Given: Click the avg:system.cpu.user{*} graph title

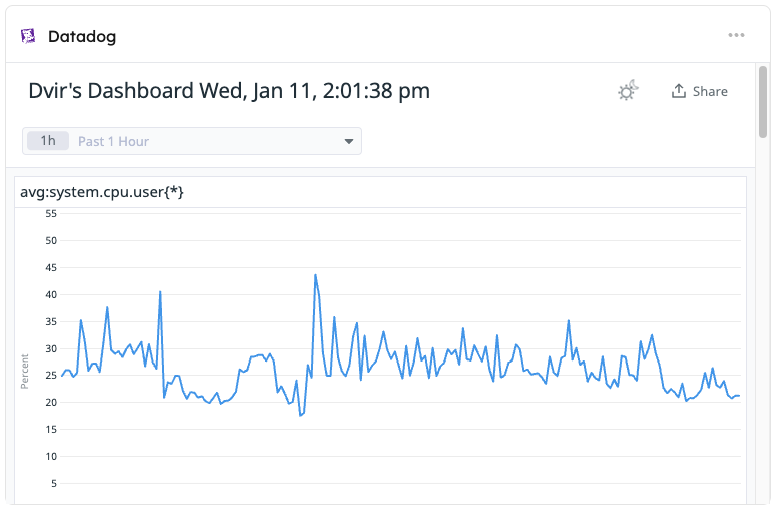Looking at the screenshot, I should point(101,192).
